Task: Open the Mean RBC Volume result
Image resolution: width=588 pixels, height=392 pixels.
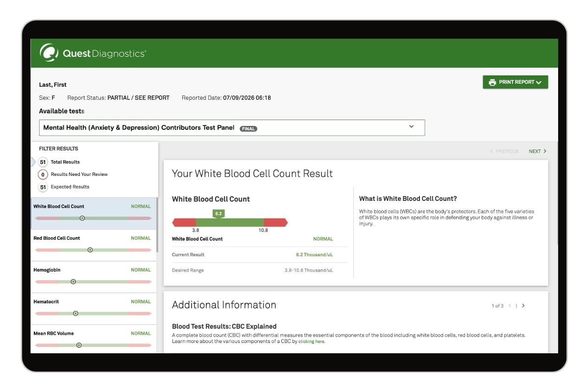Action: point(94,339)
